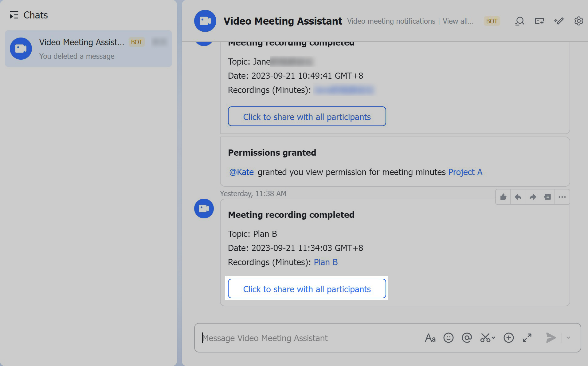Click 'Date: 2023-09-21 10:49:41 GMT+8' text
This screenshot has width=588, height=366.
point(295,76)
